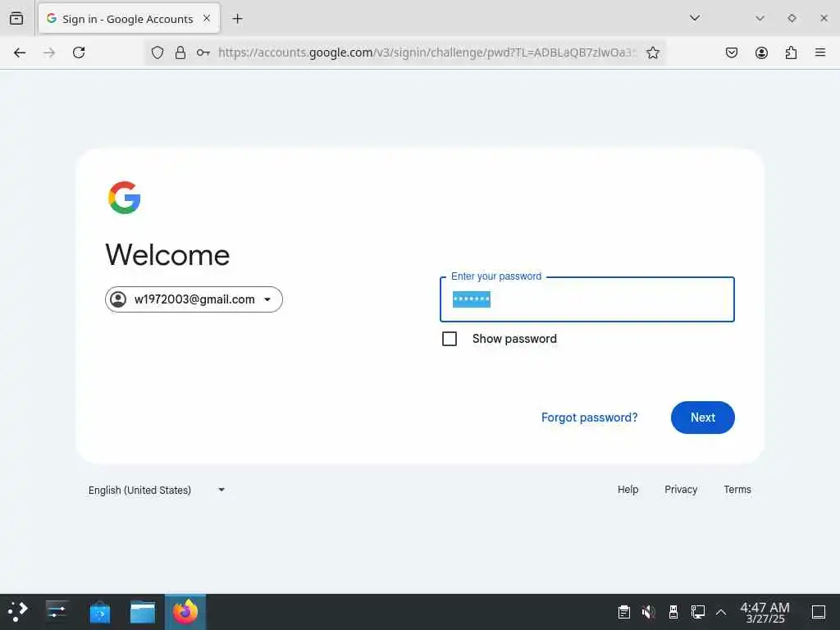Click the site security padlock icon

(x=180, y=52)
